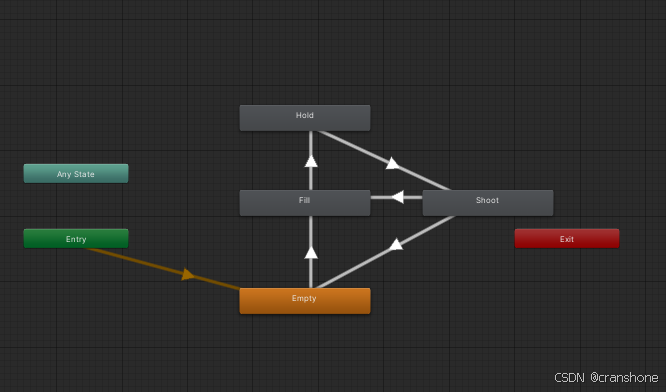This screenshot has width=666, height=392.
Task: Select the Fill state node
Action: 305,203
